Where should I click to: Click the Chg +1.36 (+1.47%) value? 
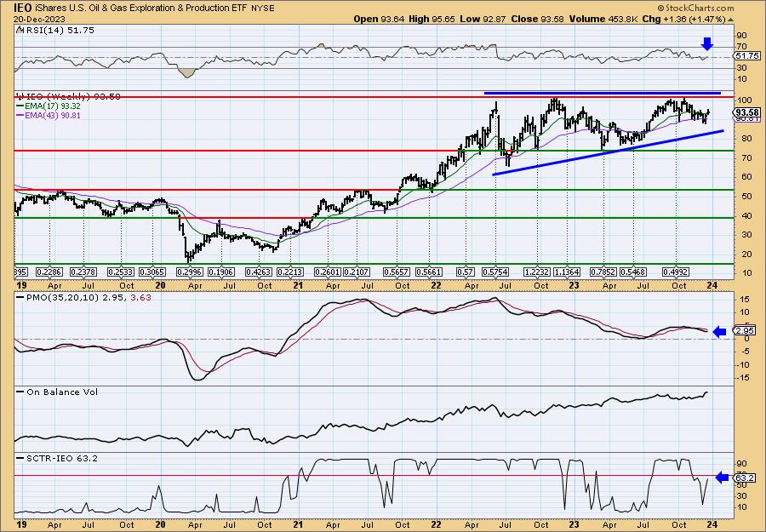point(684,19)
